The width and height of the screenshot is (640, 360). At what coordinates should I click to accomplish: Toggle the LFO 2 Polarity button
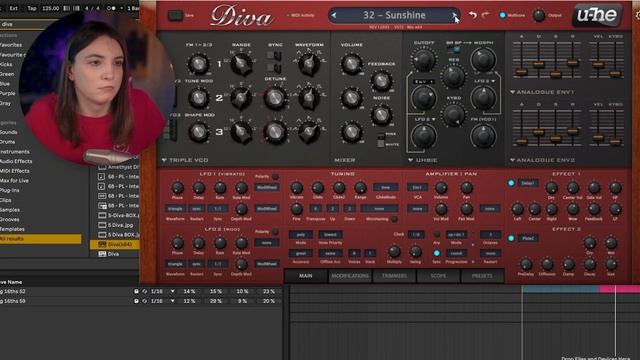[x=276, y=231]
